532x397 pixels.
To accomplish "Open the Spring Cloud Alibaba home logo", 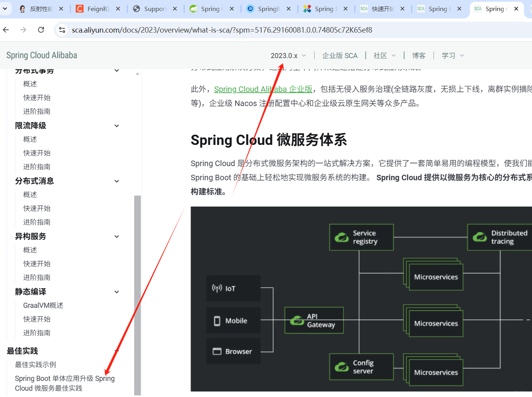I will pyautogui.click(x=42, y=55).
